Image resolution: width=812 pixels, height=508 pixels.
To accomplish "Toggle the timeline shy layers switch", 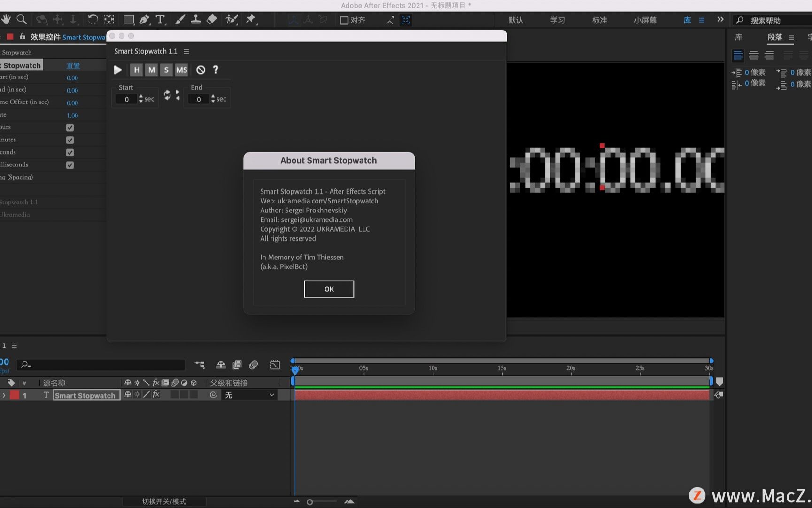I will (221, 365).
